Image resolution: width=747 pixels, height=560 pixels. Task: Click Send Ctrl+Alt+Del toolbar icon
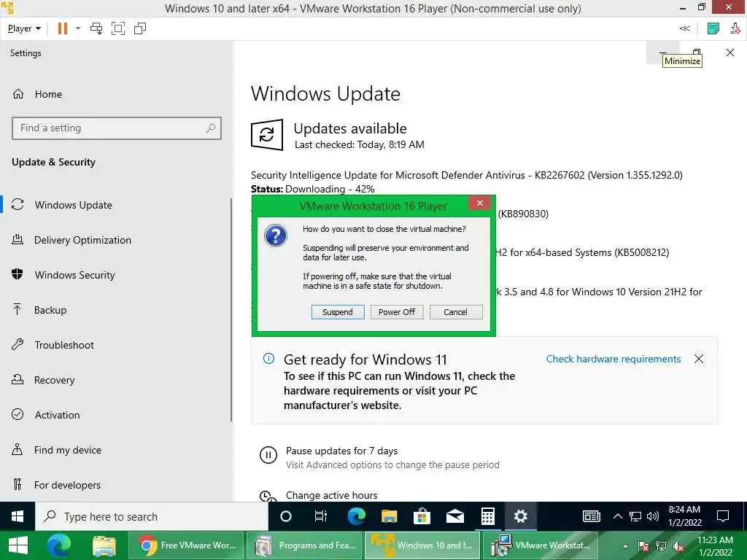coord(96,28)
